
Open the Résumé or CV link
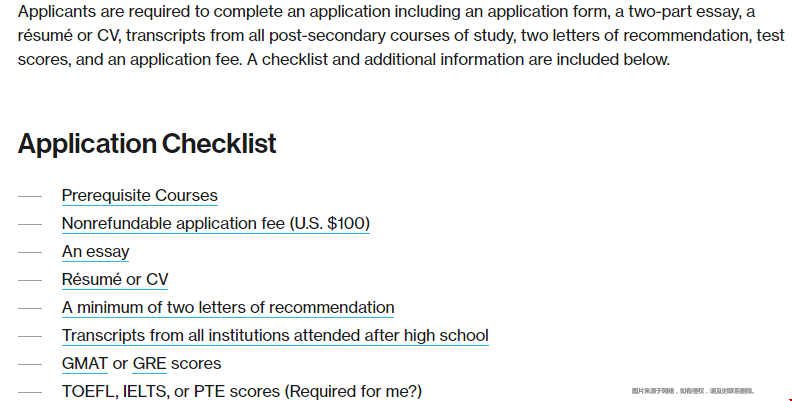pyautogui.click(x=115, y=279)
